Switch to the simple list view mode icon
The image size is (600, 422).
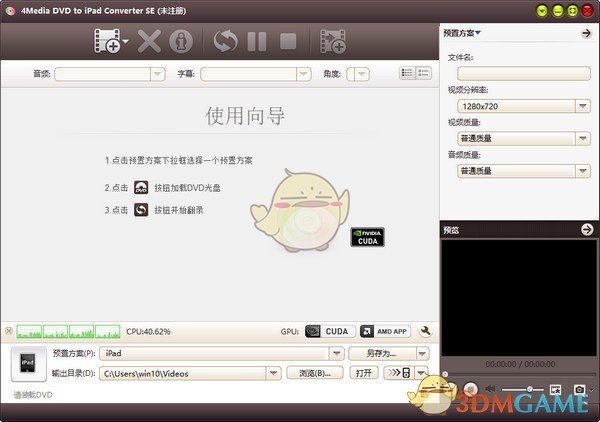(424, 73)
